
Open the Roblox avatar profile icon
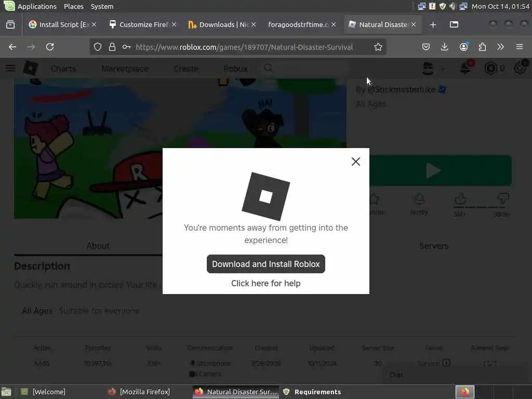[428, 69]
